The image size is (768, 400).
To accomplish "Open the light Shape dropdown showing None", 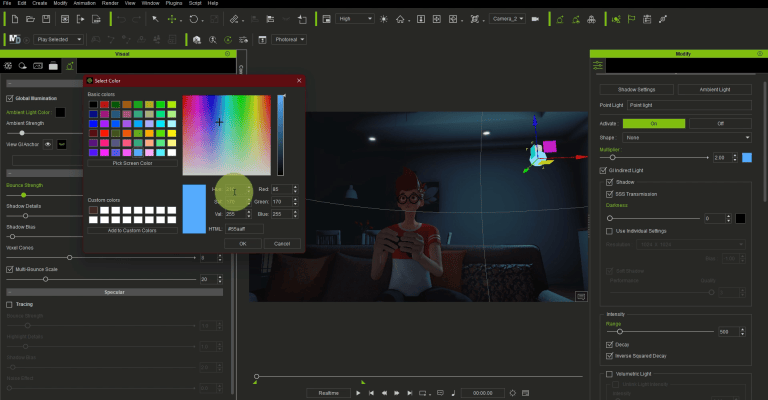I will 687,138.
